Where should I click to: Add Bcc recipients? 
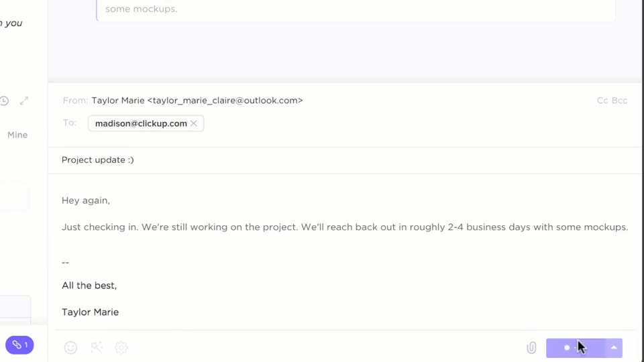(x=619, y=101)
